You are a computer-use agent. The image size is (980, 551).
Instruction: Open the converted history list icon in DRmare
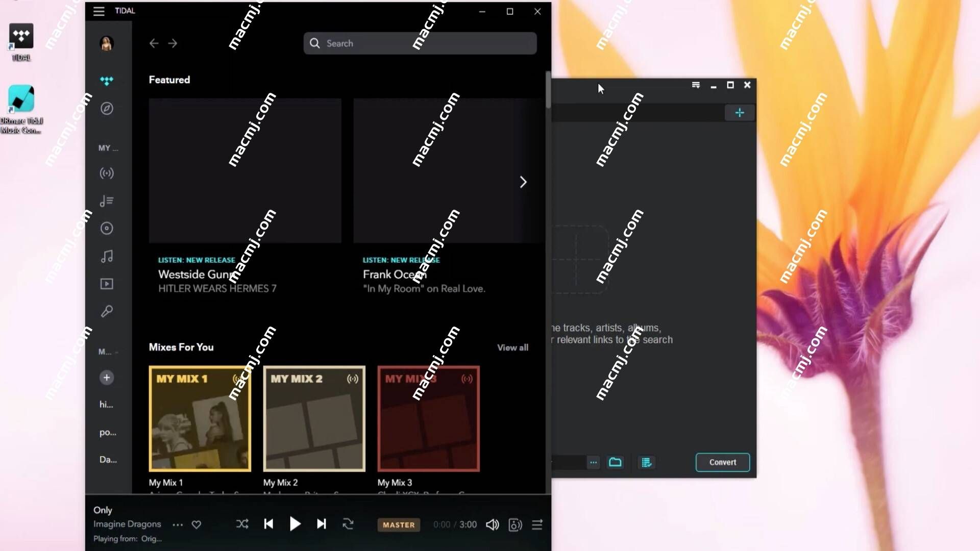click(x=646, y=462)
